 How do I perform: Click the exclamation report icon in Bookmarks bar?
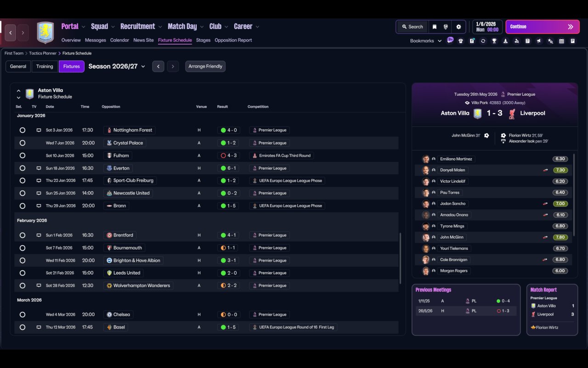point(472,41)
